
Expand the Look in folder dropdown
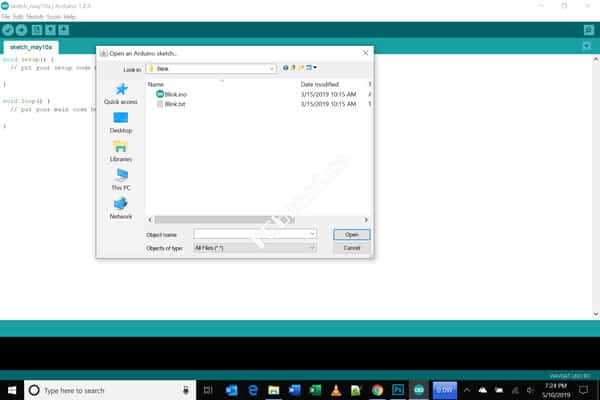pyautogui.click(x=271, y=68)
